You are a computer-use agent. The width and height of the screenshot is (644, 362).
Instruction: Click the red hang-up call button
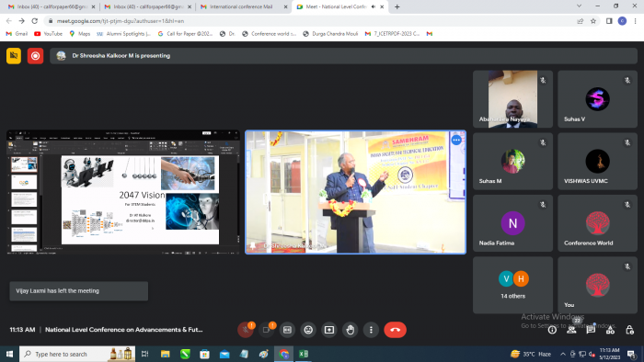tap(395, 330)
